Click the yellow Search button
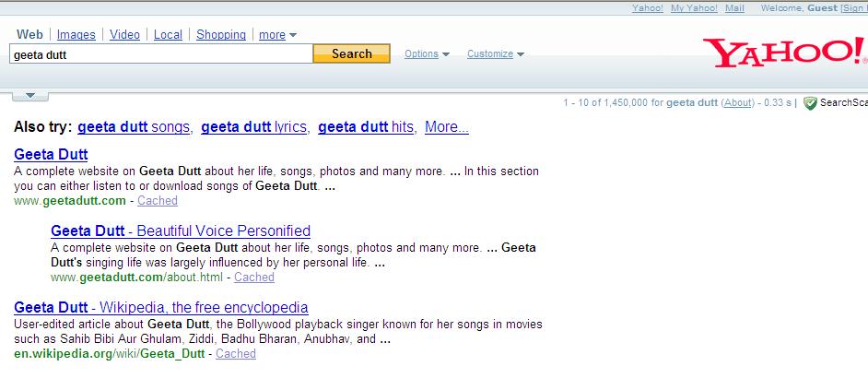This screenshot has height=390, width=868. coord(351,53)
